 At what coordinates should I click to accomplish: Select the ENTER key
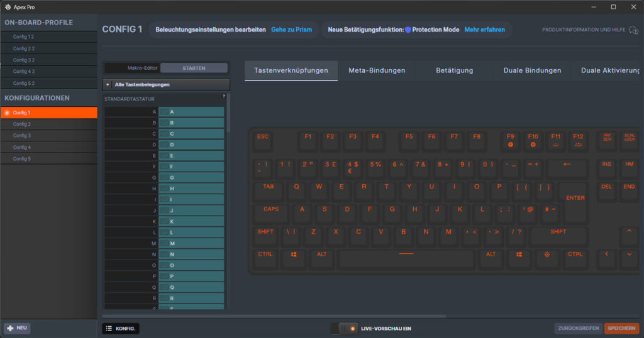tap(575, 202)
